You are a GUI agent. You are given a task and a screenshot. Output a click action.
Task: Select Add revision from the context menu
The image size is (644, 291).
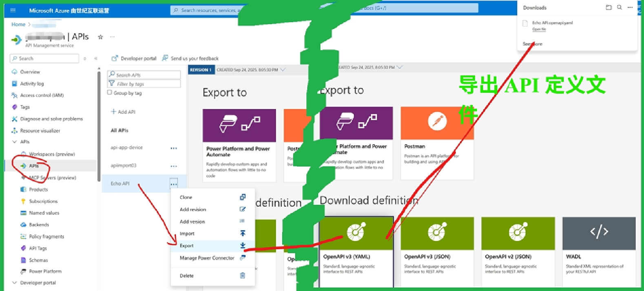212,209
